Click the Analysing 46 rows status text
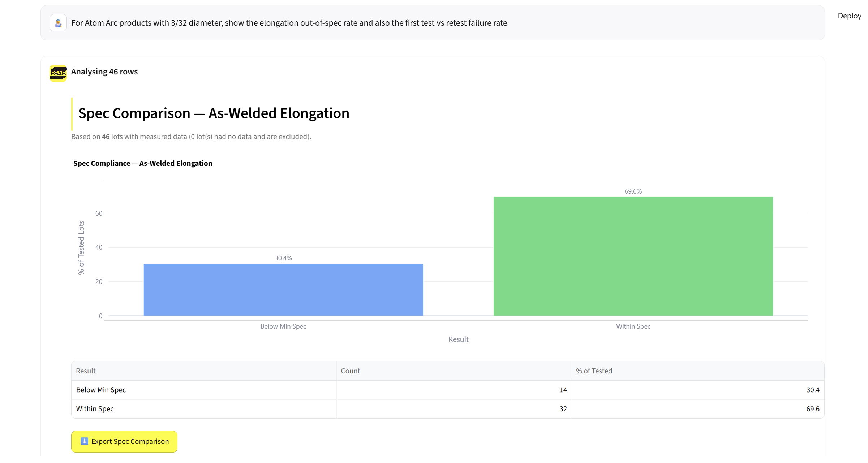The image size is (868, 463). (x=104, y=72)
